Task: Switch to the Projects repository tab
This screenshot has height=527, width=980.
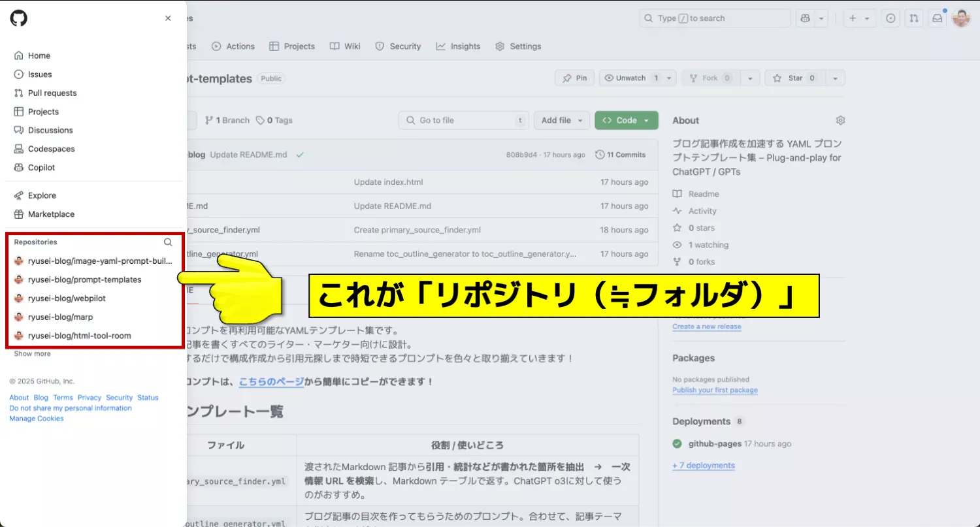Action: tap(293, 46)
